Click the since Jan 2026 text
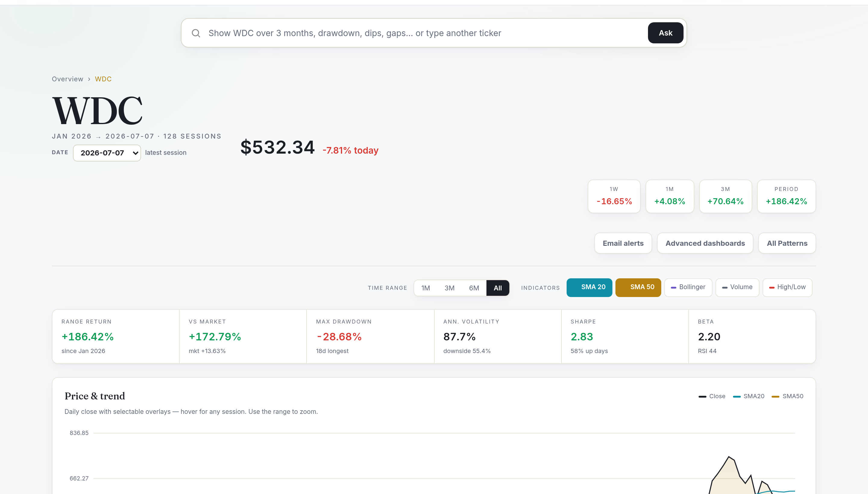The image size is (868, 494). pos(83,351)
